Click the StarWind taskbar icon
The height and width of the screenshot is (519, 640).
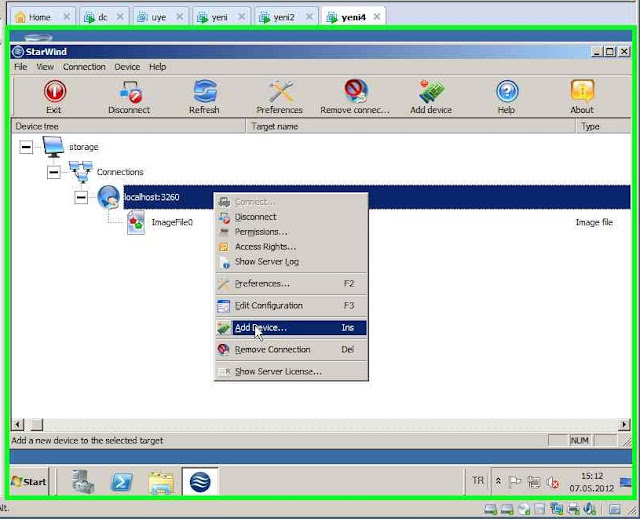tap(200, 482)
